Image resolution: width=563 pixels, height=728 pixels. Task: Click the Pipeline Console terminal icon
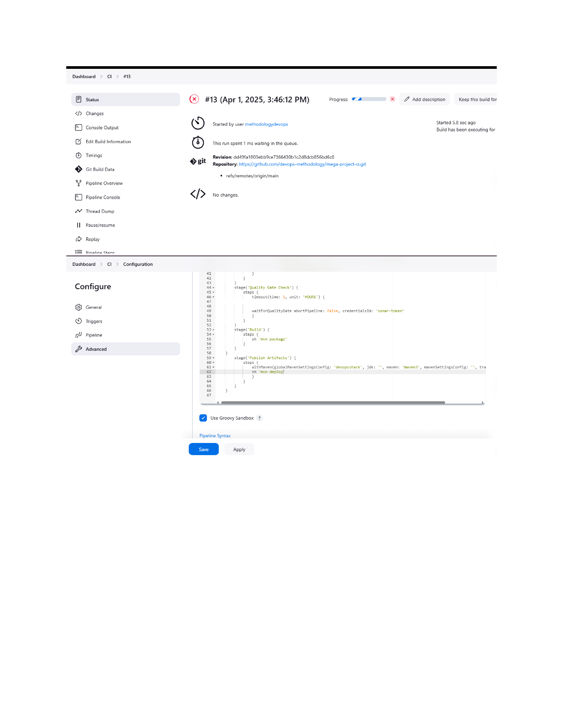tap(78, 197)
